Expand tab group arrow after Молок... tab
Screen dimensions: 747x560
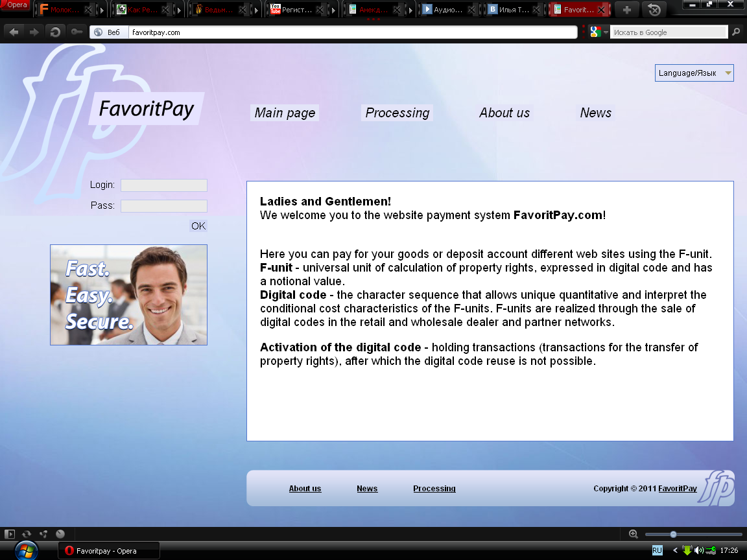(101, 10)
